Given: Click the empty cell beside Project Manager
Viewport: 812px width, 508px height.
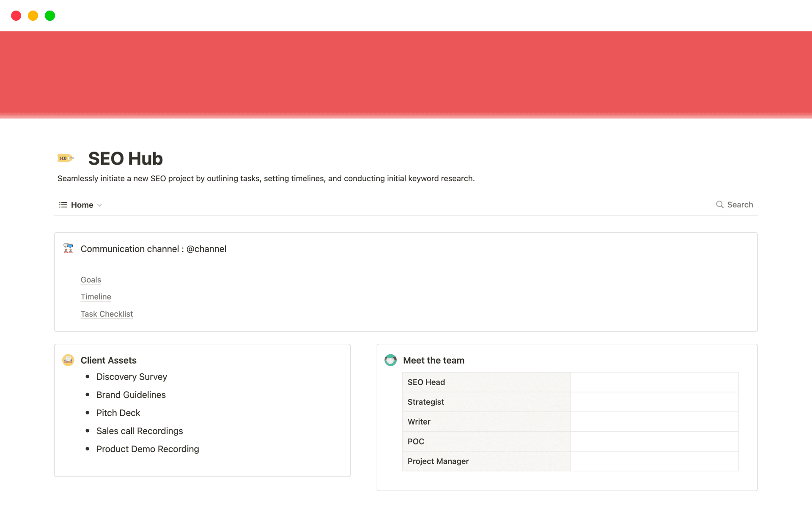Looking at the screenshot, I should [654, 461].
